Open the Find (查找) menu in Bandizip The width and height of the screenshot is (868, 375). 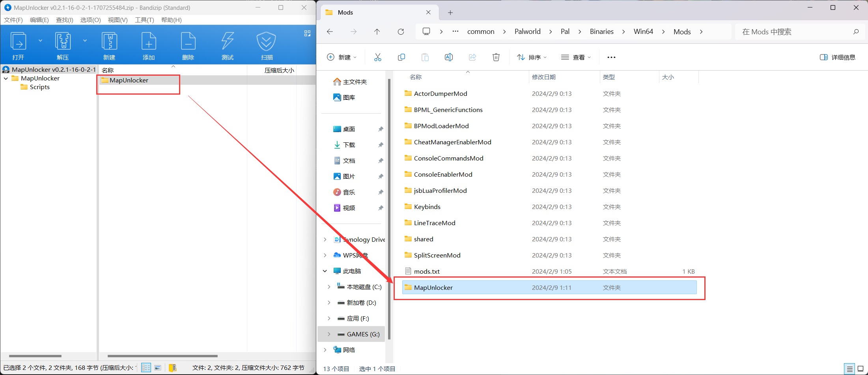point(64,20)
